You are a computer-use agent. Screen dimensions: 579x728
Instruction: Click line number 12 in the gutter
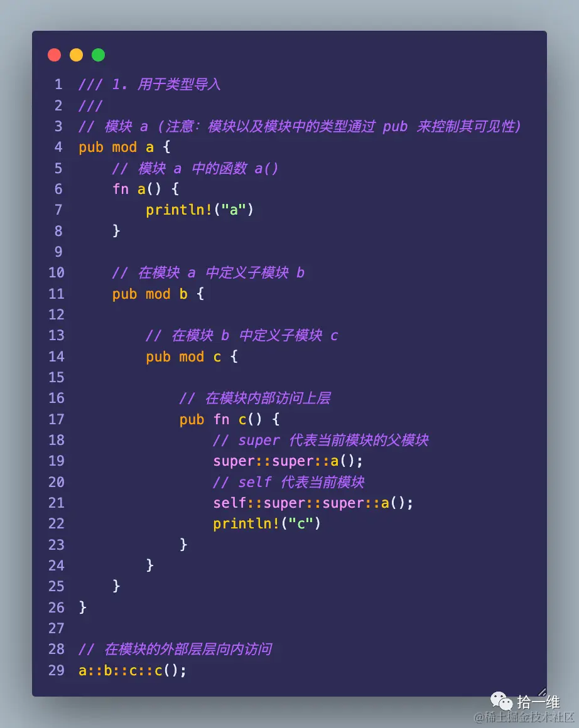[x=57, y=314]
